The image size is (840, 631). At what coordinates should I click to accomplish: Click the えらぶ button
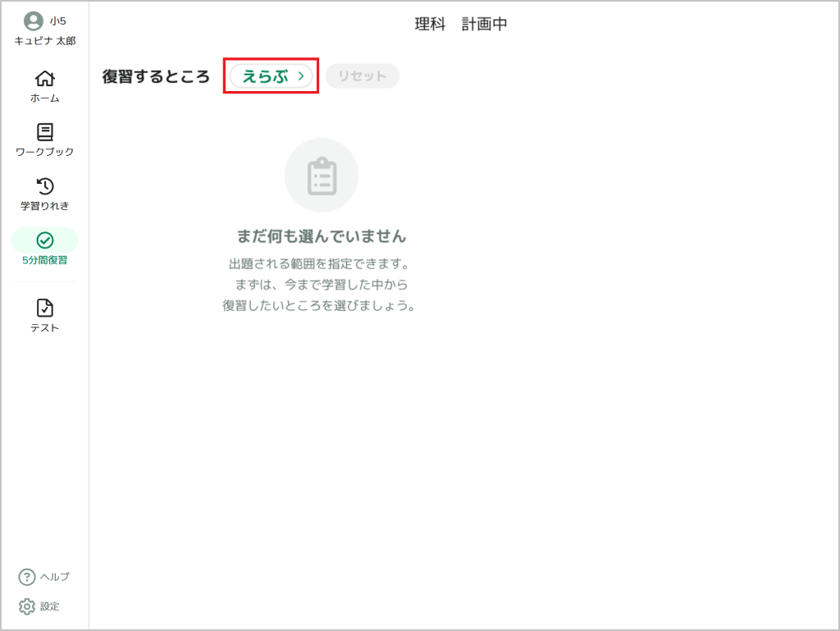[x=271, y=76]
